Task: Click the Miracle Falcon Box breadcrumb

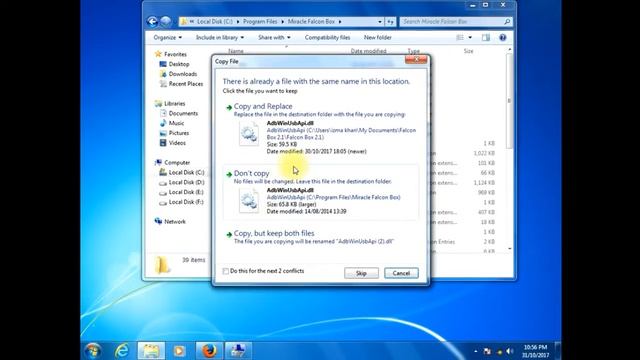Action: click(x=311, y=22)
